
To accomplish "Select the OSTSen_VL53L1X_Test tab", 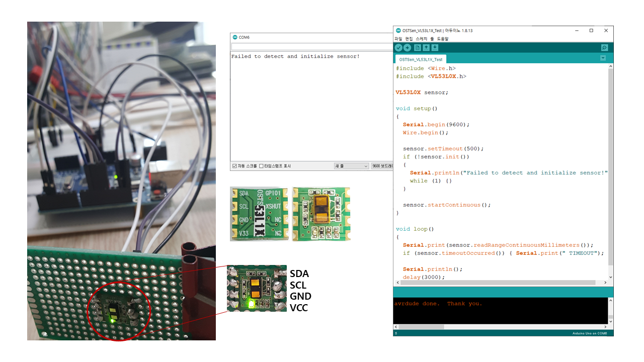I will [420, 59].
